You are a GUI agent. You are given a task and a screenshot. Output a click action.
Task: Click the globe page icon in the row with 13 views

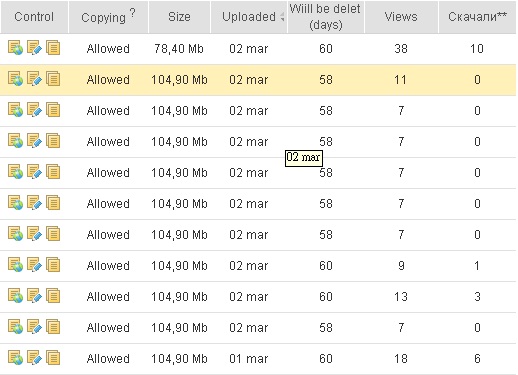(x=15, y=296)
